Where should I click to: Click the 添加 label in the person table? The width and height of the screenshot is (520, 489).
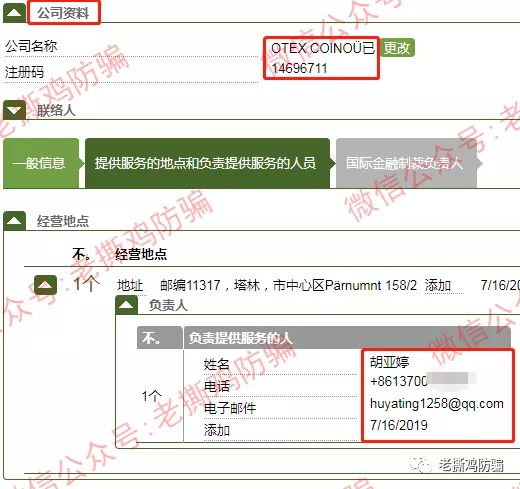(x=217, y=430)
